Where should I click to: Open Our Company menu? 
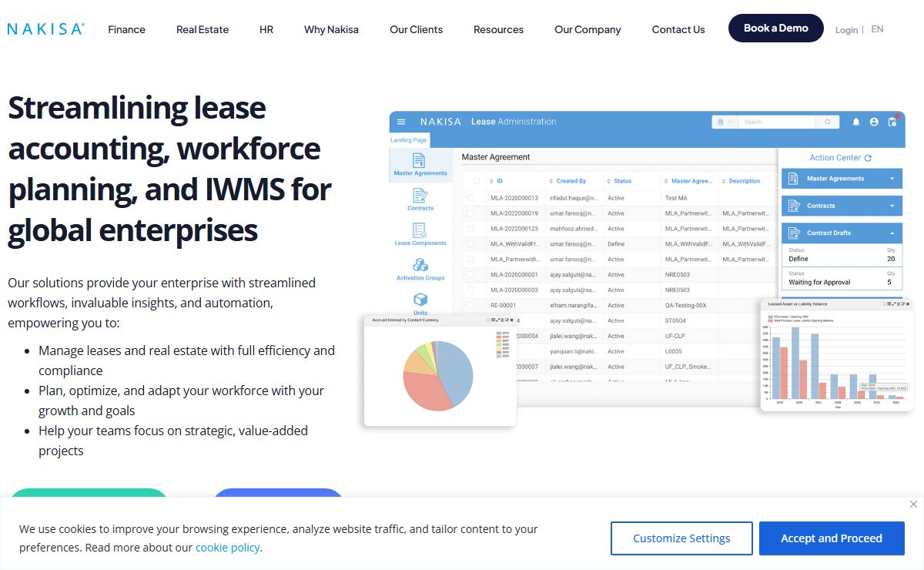coord(588,29)
